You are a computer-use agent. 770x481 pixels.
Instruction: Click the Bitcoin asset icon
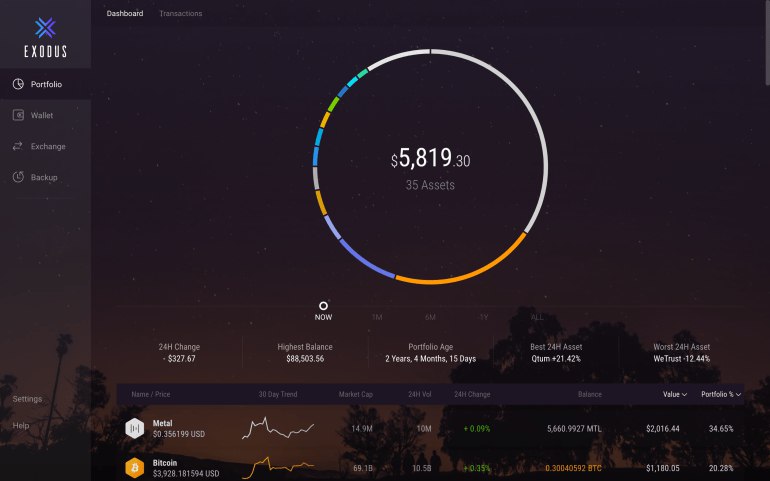135,468
